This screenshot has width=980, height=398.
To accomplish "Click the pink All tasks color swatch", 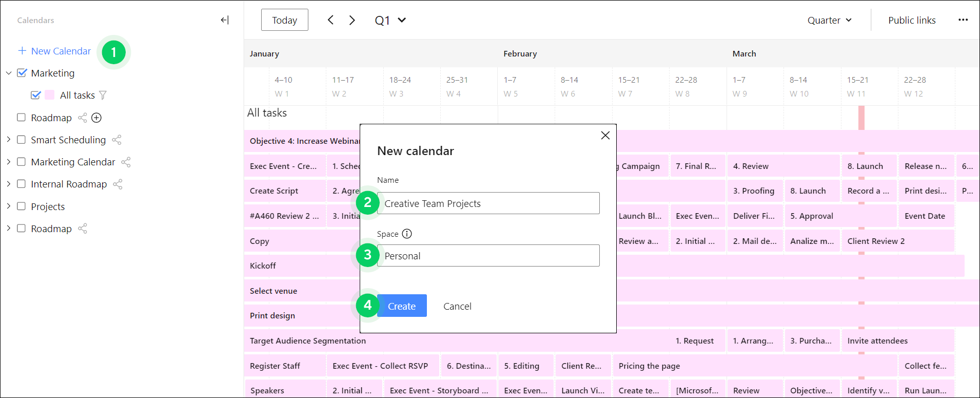I will click(50, 95).
